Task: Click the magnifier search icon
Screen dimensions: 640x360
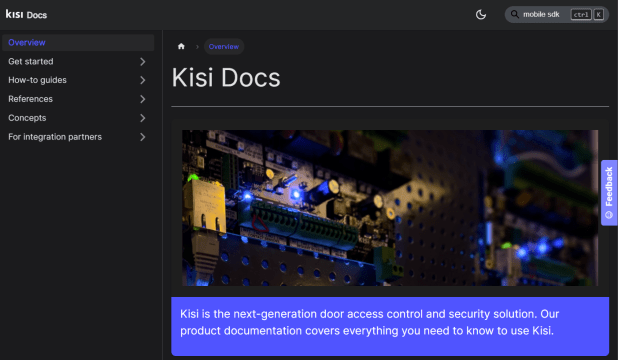Action: (515, 14)
